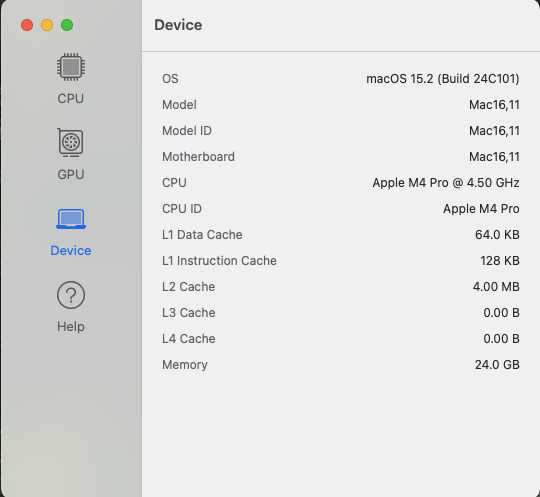Open the Help question mark icon
This screenshot has width=540, height=497.
point(71,295)
